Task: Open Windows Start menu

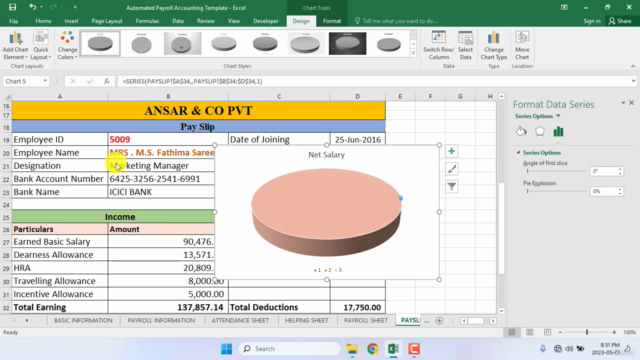Action: (227, 349)
